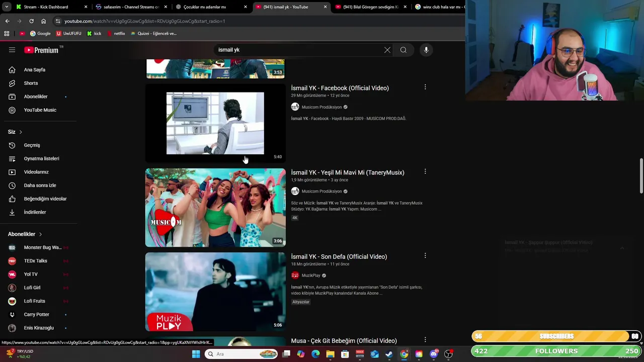Click the browser back arrow
This screenshot has height=362, width=644.
[x=7, y=21]
